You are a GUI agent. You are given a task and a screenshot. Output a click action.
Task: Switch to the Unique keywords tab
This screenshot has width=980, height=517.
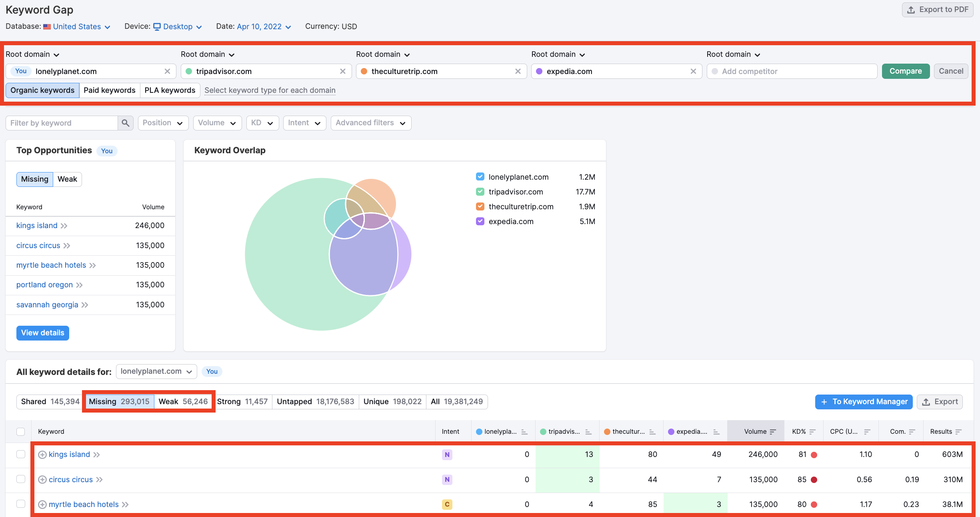pos(392,402)
